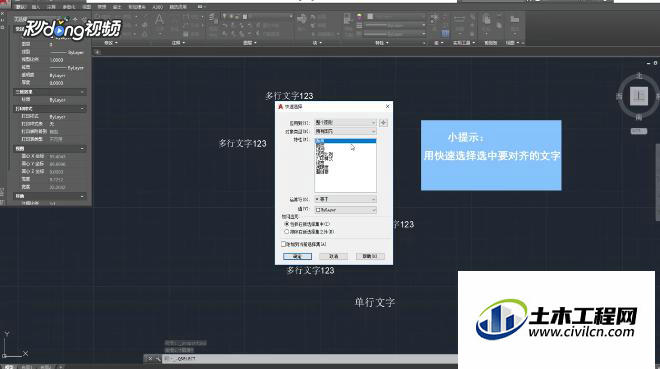Select 'Exclude from new selection set' radio button
660x369 pixels.
pos(287,232)
